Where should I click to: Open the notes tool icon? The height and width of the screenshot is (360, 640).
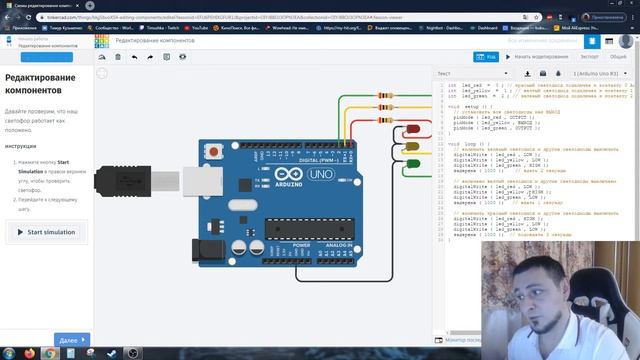pyautogui.click(x=167, y=57)
